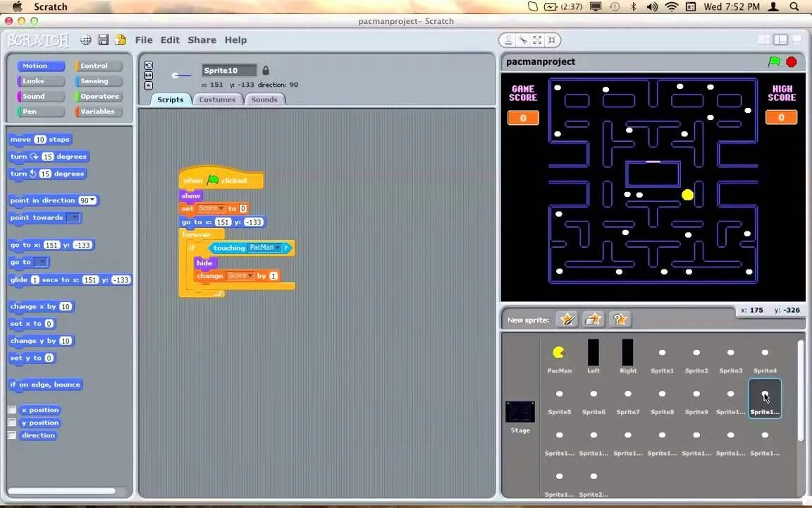812x508 pixels.
Task: Click the volume icon in menu bar
Action: 652,7
